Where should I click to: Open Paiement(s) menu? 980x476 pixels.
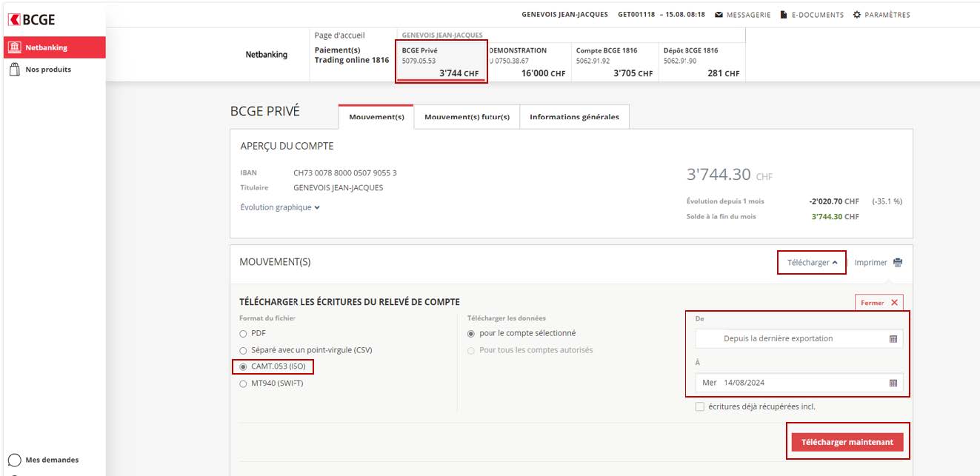pos(337,50)
